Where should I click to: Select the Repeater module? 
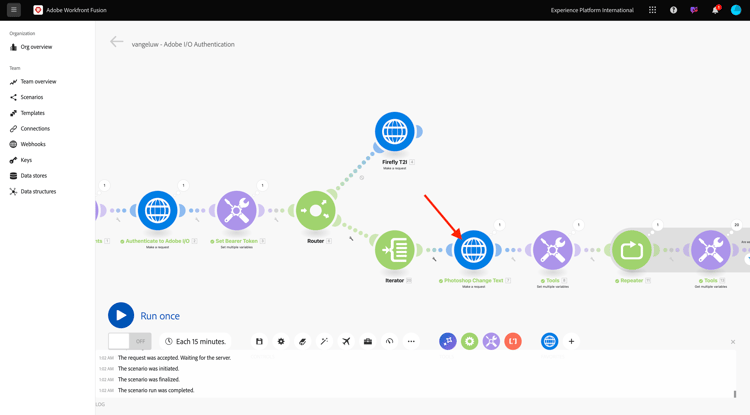click(x=631, y=250)
